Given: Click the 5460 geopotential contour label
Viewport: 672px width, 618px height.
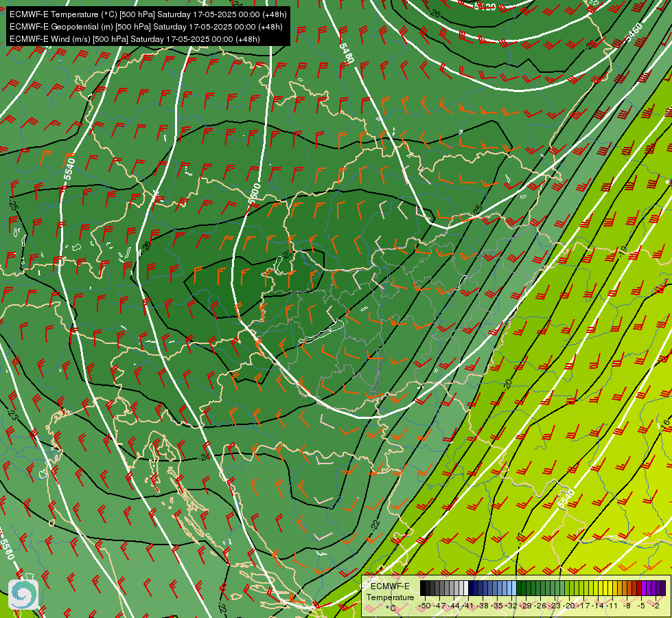Looking at the screenshot, I should 634,32.
